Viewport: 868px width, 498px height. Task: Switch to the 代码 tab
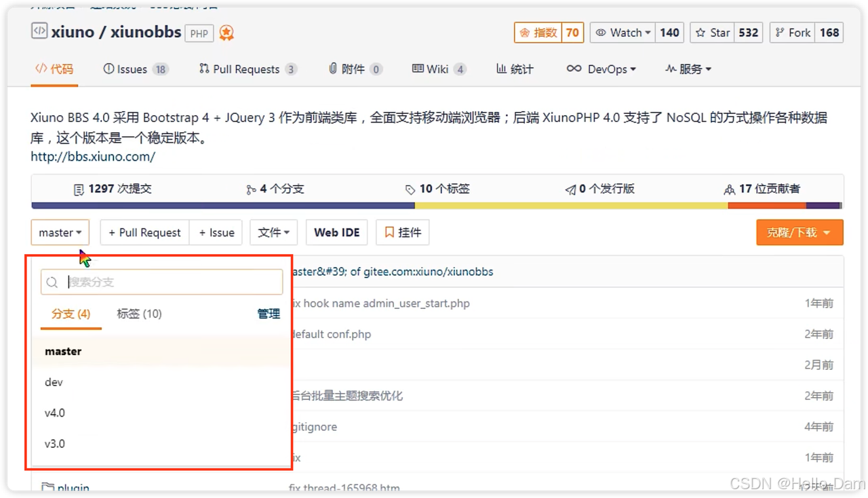click(x=54, y=69)
